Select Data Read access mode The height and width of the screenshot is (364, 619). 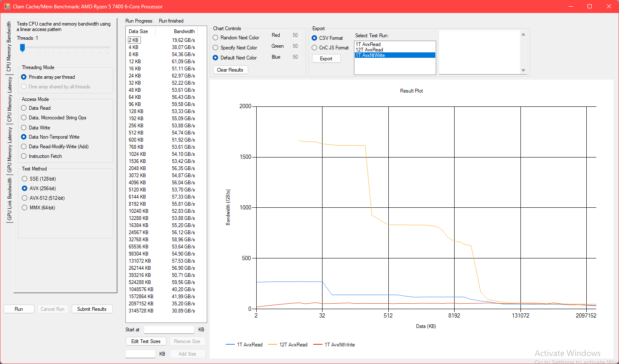click(24, 108)
